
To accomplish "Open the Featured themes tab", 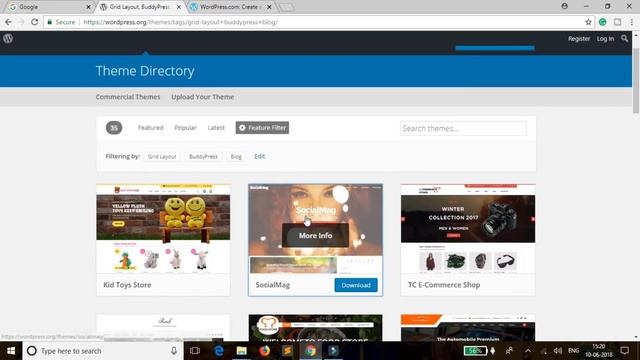I will [151, 128].
